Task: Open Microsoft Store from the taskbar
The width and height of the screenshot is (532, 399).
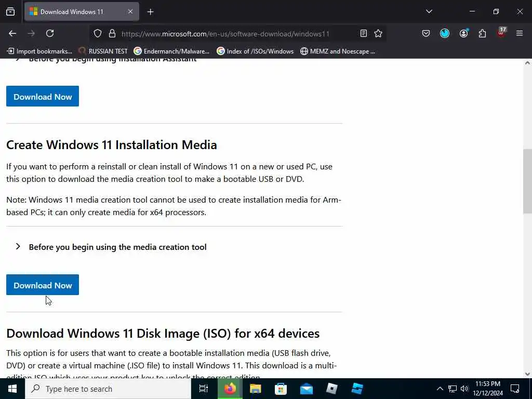Action: tap(281, 389)
